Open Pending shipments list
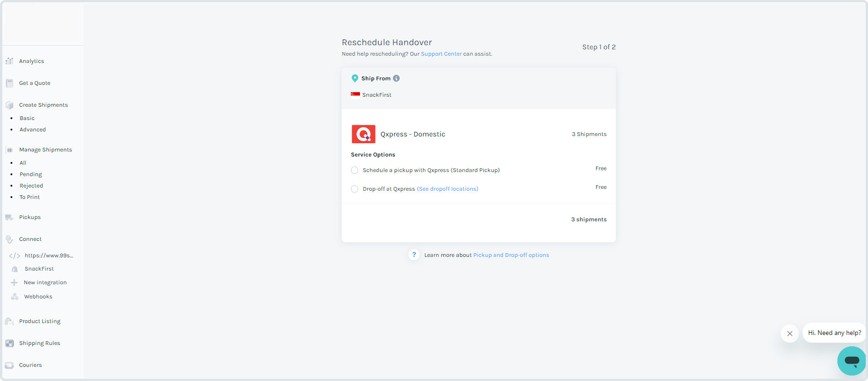The width and height of the screenshot is (868, 381). click(x=31, y=174)
